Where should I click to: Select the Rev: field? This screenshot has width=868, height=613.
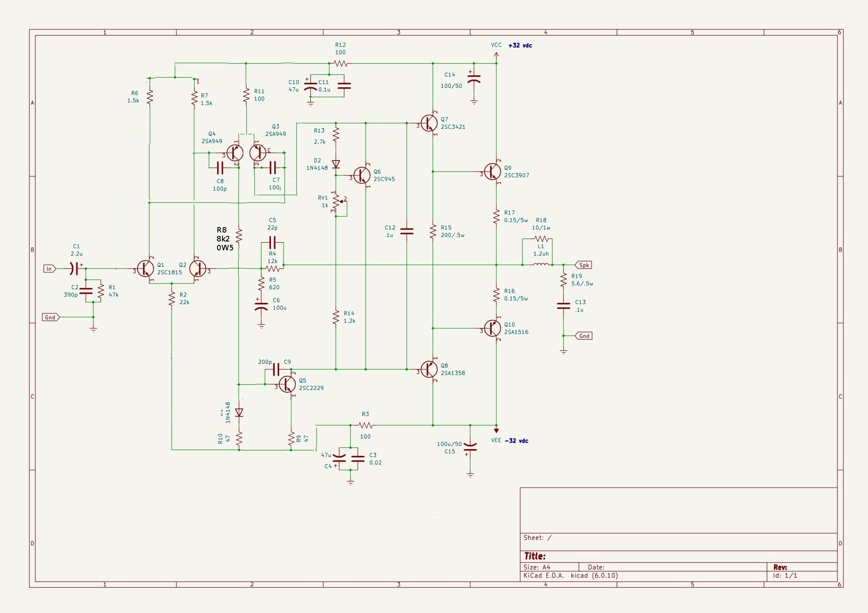780,567
